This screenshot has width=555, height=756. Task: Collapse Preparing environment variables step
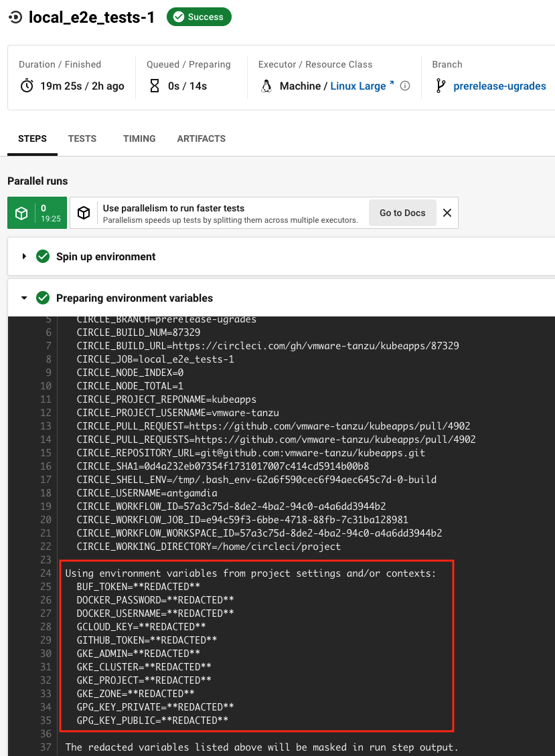pos(24,298)
